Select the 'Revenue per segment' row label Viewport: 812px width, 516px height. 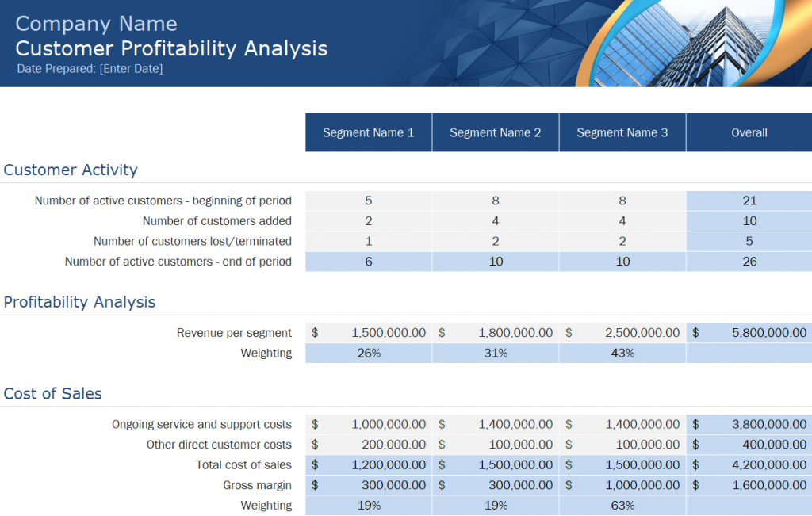tap(234, 333)
